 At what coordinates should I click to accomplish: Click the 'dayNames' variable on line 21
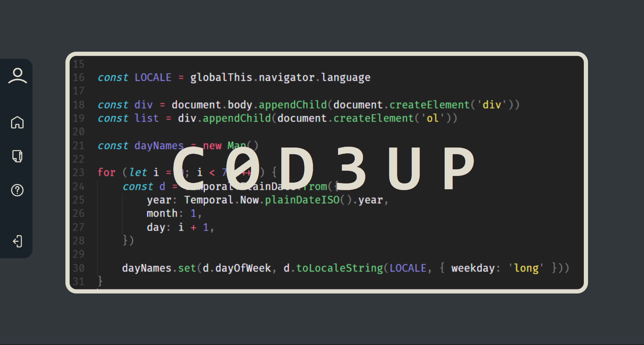(x=159, y=146)
